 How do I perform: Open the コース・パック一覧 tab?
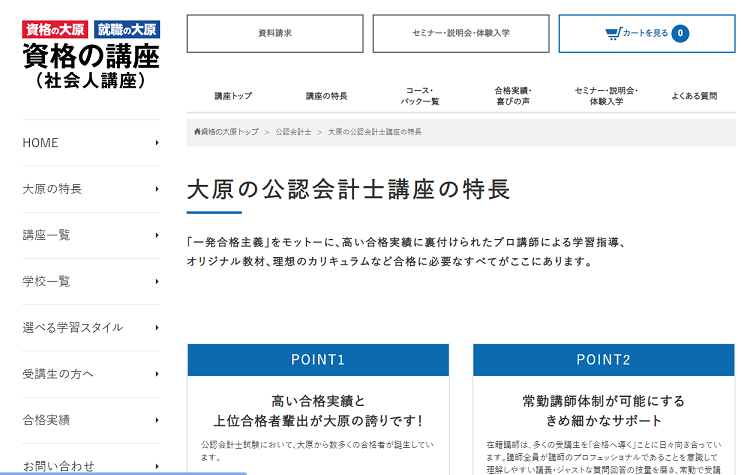point(420,96)
